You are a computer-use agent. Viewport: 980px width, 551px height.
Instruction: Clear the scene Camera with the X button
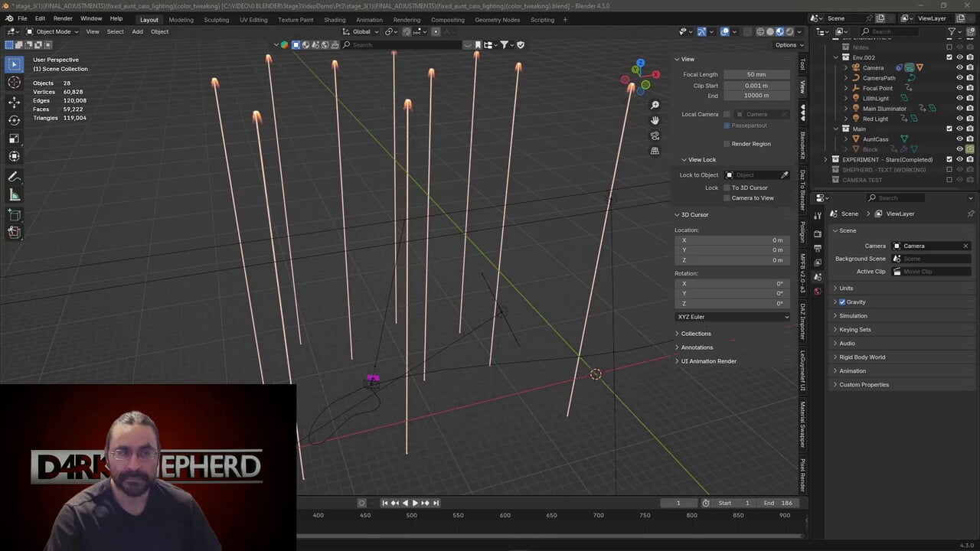(x=965, y=246)
